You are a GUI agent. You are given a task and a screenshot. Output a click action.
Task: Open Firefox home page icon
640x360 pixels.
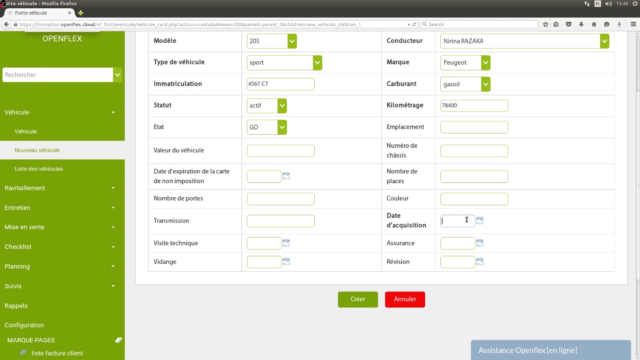coord(594,24)
